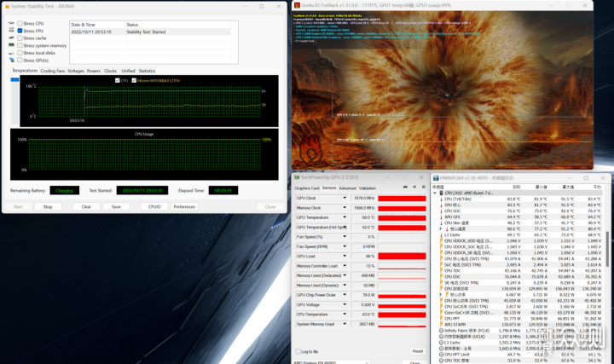Click the AIDA64 flame icon in title bar
Viewport: 614px width, 364px height.
[7, 6]
